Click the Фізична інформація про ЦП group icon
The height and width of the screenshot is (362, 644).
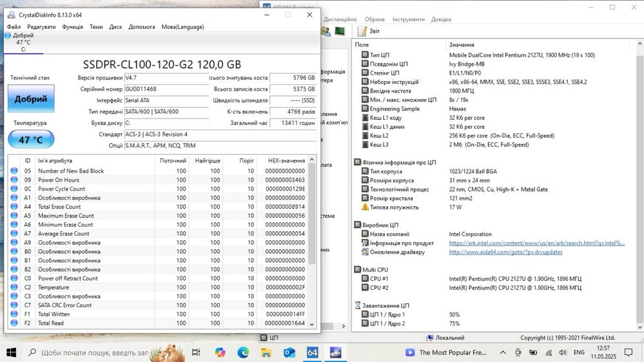[357, 162]
